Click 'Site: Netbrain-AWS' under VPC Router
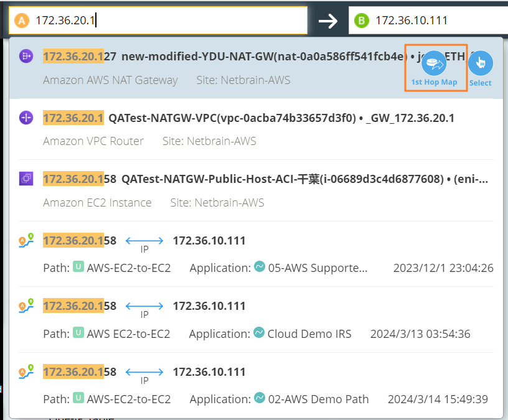This screenshot has height=420, width=508. pyautogui.click(x=209, y=141)
